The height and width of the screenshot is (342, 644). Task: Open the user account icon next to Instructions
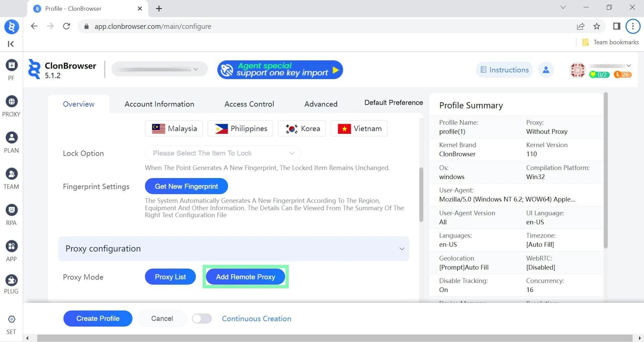546,70
